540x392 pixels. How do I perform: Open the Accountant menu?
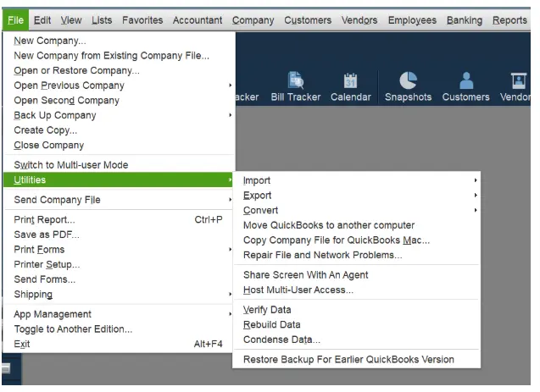(198, 20)
